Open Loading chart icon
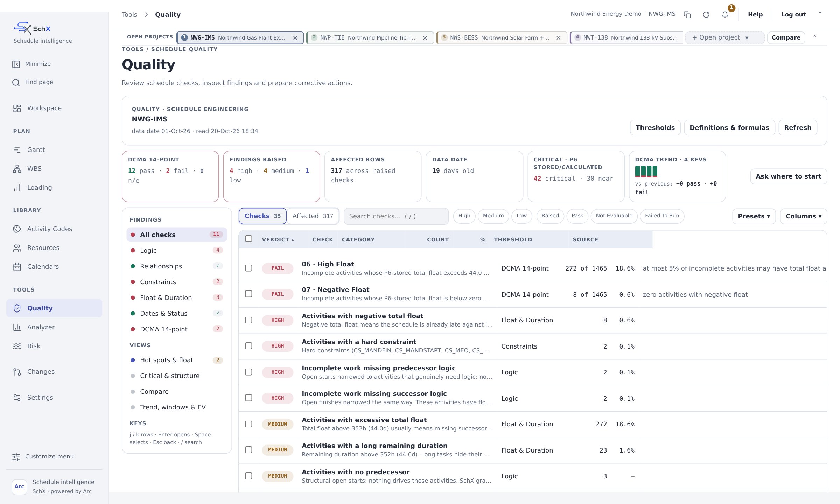Screen dimensions: 840x504 tap(17, 188)
